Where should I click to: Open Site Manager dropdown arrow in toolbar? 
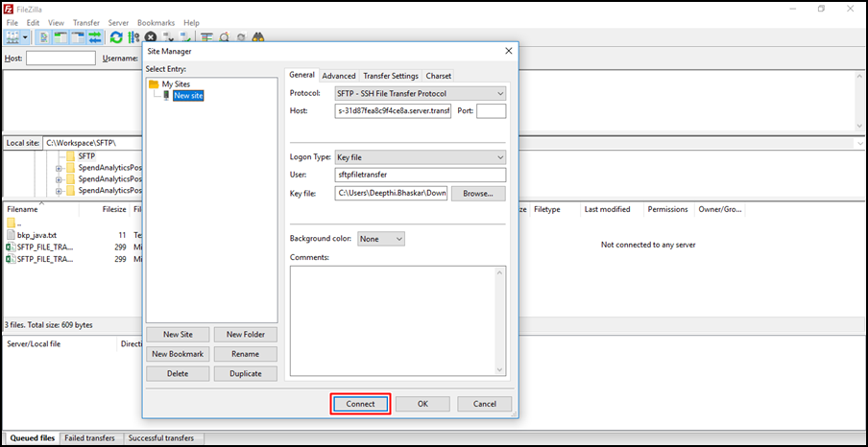click(26, 37)
